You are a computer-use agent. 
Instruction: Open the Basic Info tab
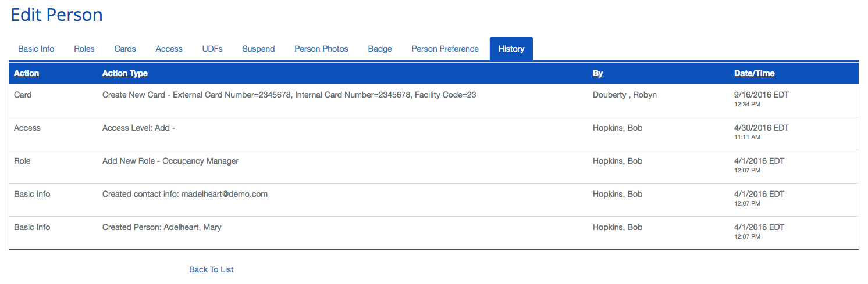click(36, 49)
